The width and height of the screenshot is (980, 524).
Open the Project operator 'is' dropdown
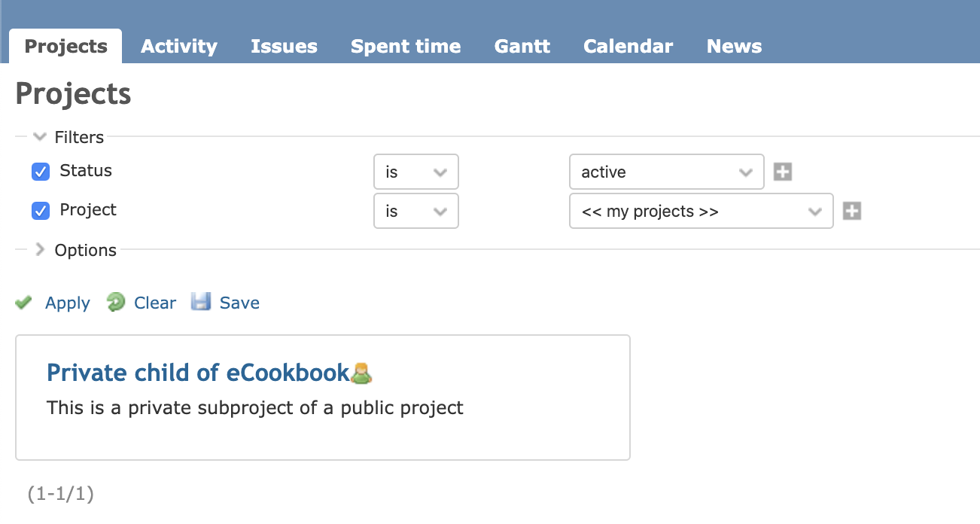(416, 211)
